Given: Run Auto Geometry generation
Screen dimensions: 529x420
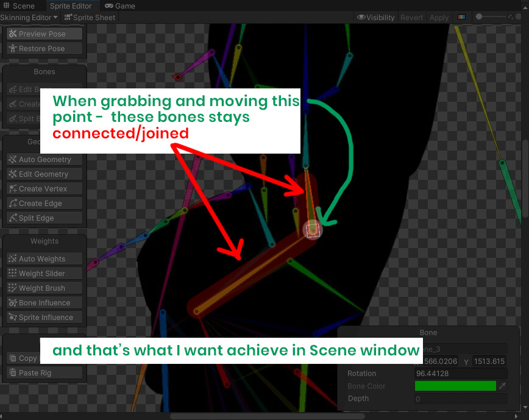Looking at the screenshot, I should pos(43,159).
